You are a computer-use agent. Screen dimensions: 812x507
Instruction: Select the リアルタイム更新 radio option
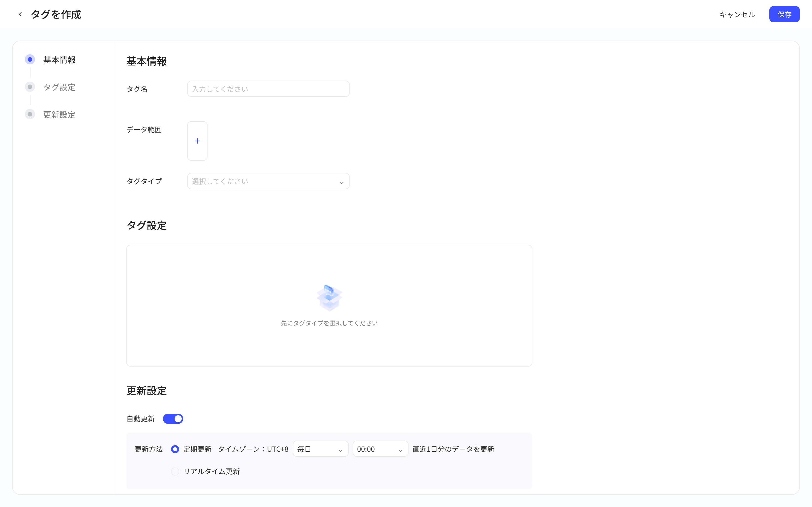tap(175, 472)
